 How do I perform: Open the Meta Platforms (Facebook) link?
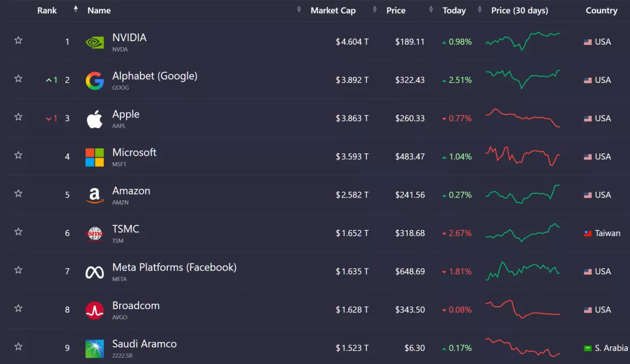(174, 267)
